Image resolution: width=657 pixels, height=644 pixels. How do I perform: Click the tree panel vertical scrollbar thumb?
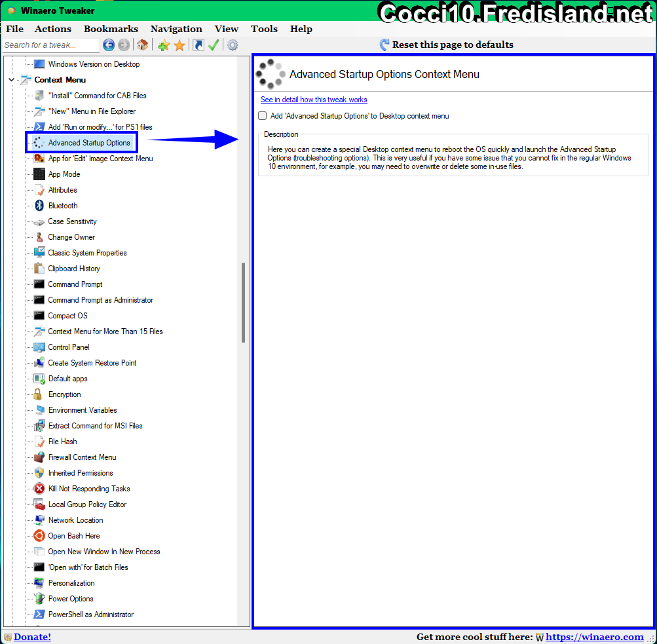pyautogui.click(x=243, y=303)
